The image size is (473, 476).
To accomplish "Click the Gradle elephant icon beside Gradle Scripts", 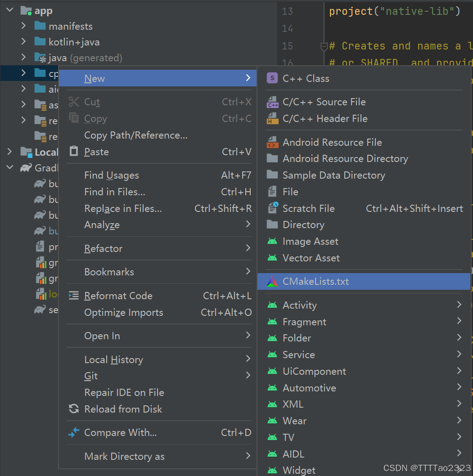I will pos(26,168).
